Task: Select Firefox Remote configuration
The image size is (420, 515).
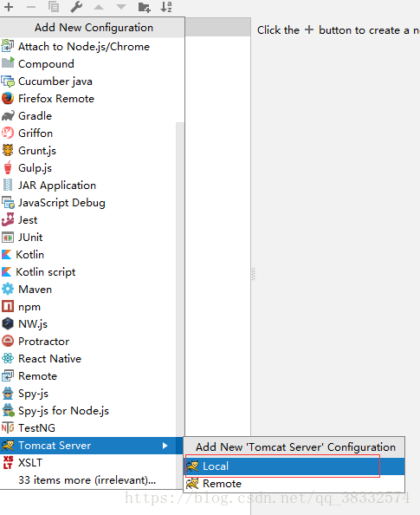Action: click(x=92, y=99)
